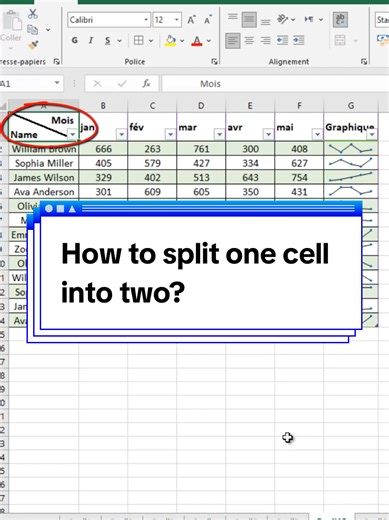Image resolution: width=389 pixels, height=520 pixels.
Task: Open filter dropdown for Graphique column
Action: pos(372,134)
